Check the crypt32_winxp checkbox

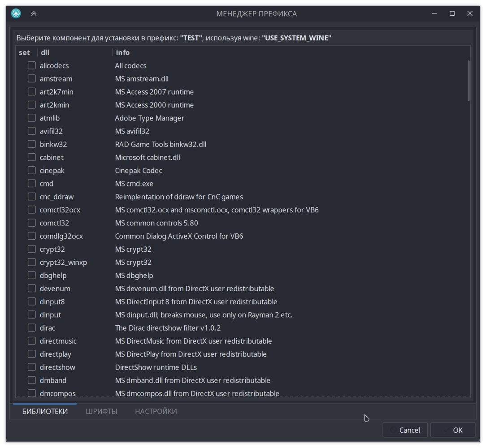(x=32, y=262)
